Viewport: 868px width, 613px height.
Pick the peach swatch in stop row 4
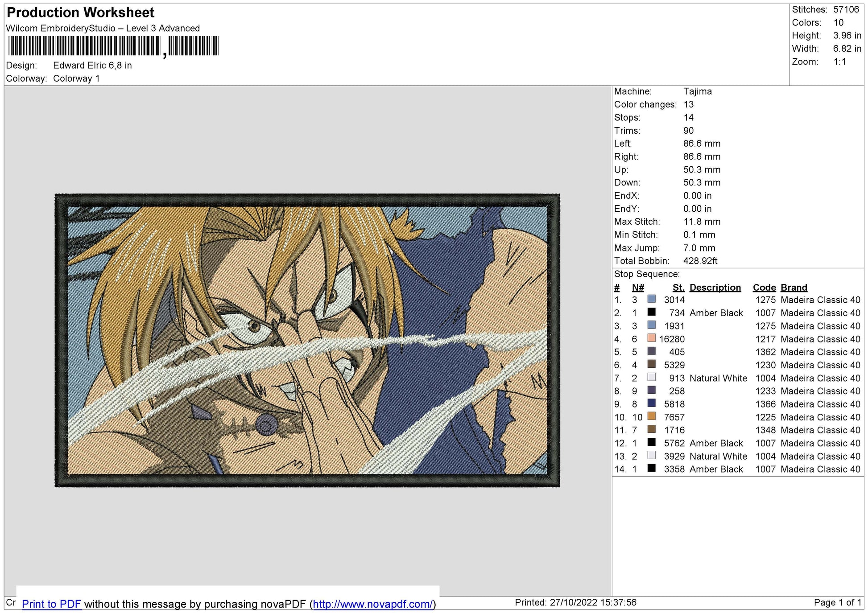tap(652, 339)
